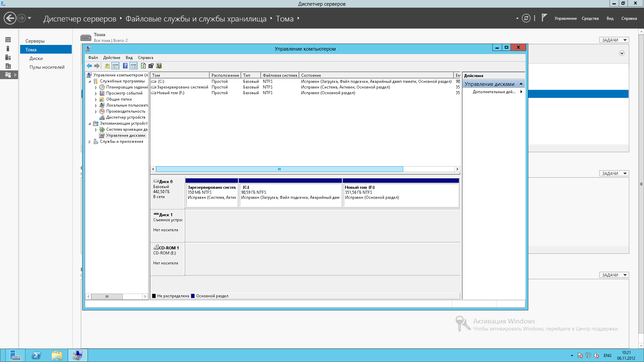Screen dimensions: 644x362
Task: Select the Зарезервировано системой partition block on Disk 0
Action: 212,193
